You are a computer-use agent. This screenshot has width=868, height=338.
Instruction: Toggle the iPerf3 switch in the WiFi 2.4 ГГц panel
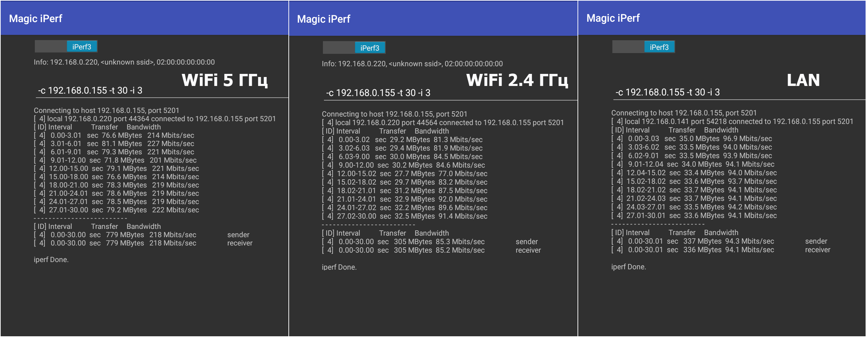point(354,48)
